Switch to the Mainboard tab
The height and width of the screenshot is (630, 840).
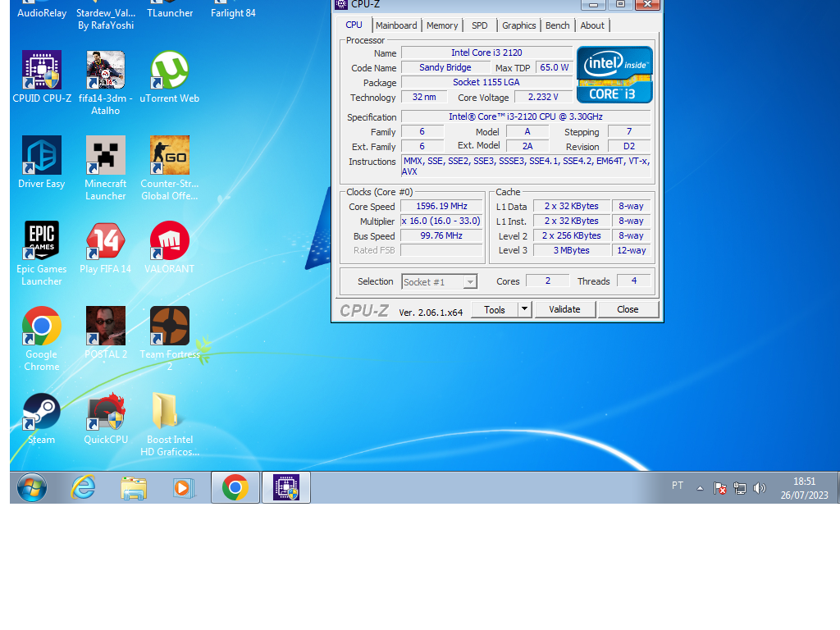[396, 25]
